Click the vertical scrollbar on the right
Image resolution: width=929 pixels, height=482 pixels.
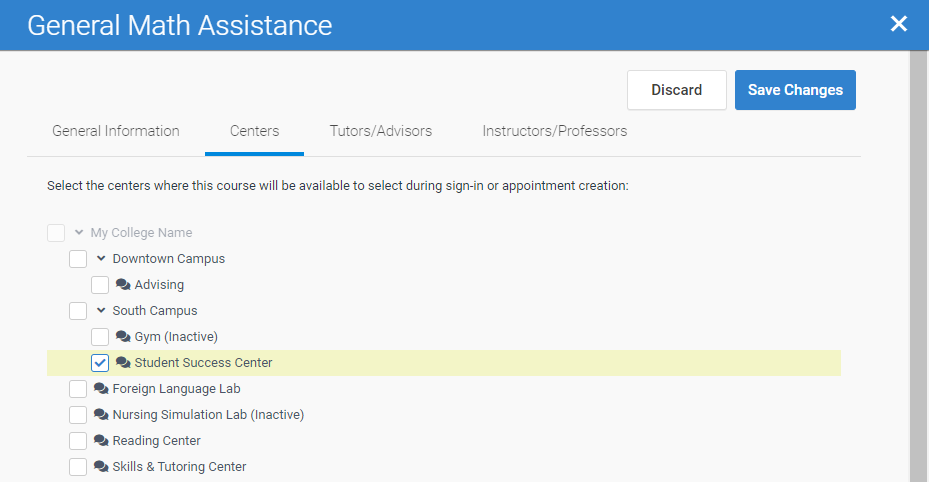pos(919,260)
